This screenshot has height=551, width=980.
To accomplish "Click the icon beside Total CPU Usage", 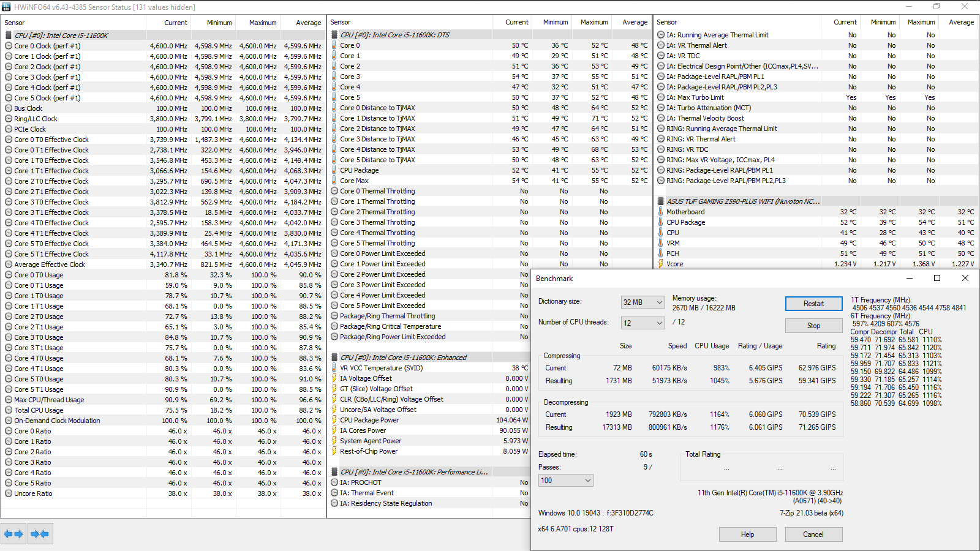I will [9, 410].
